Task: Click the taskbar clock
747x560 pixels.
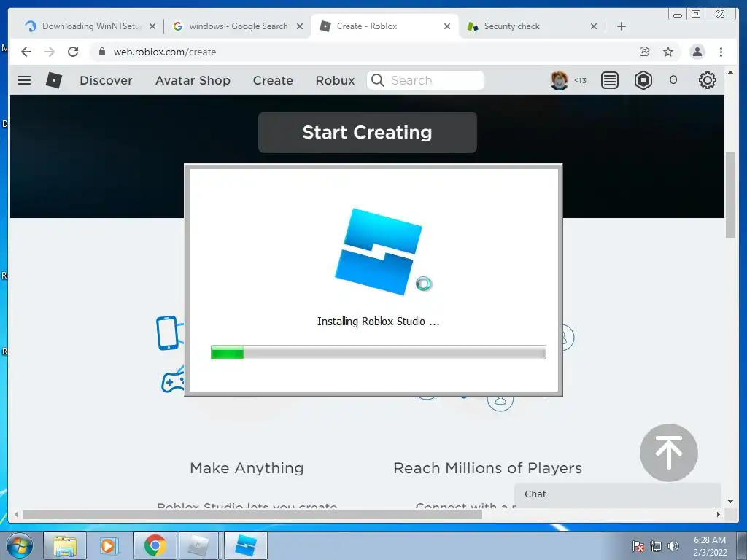Action: [x=710, y=546]
